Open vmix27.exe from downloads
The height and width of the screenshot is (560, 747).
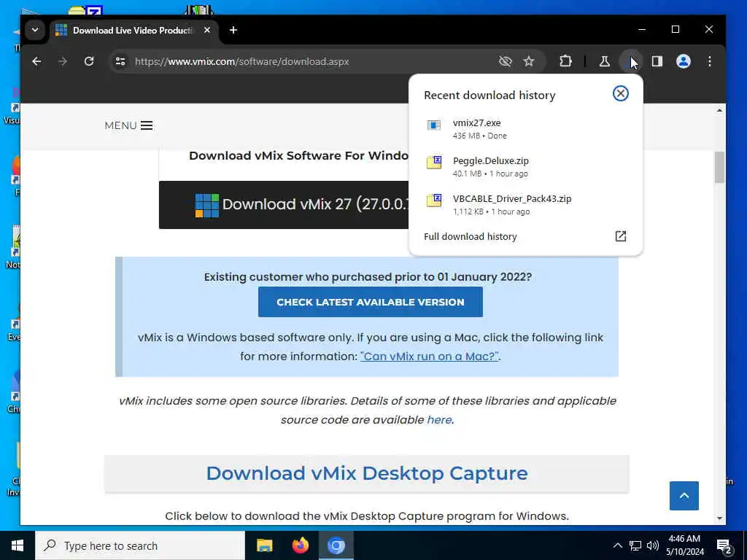pos(525,128)
